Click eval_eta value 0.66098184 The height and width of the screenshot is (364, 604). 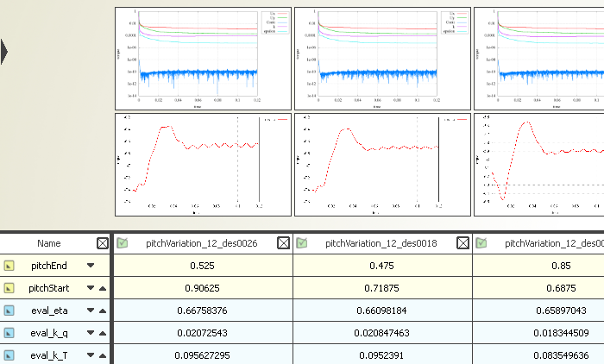382,310
